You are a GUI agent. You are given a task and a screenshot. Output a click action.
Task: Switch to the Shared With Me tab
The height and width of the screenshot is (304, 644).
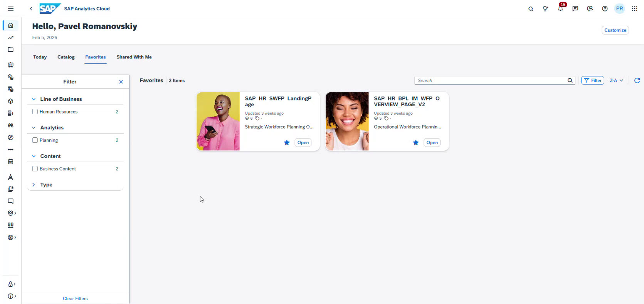(x=134, y=57)
